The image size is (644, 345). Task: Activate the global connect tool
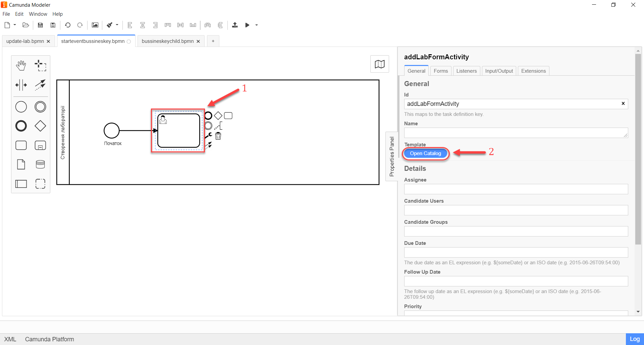tap(40, 85)
